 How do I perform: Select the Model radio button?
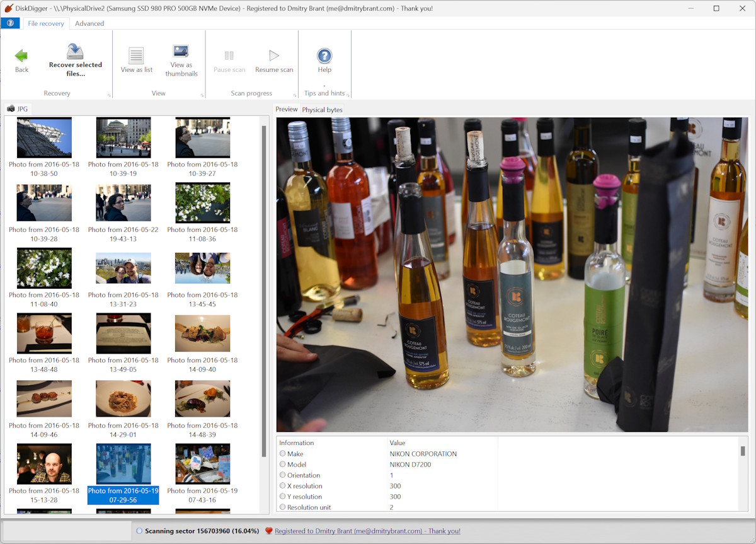282,465
